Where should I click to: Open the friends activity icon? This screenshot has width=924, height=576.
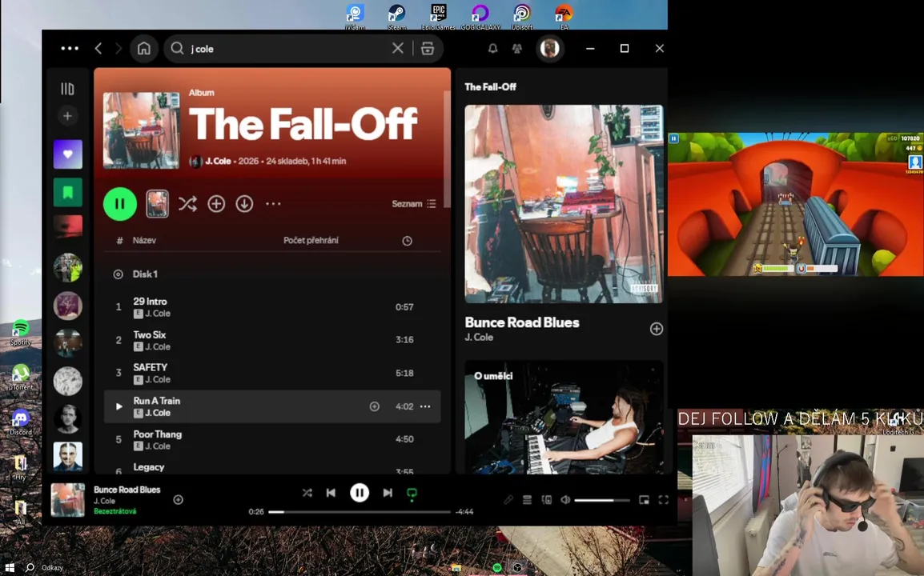coord(516,48)
